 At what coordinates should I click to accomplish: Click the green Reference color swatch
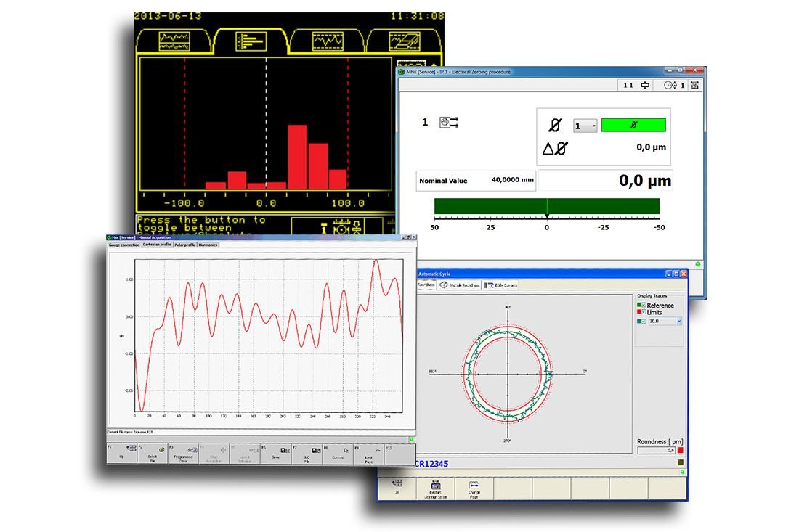(638, 305)
